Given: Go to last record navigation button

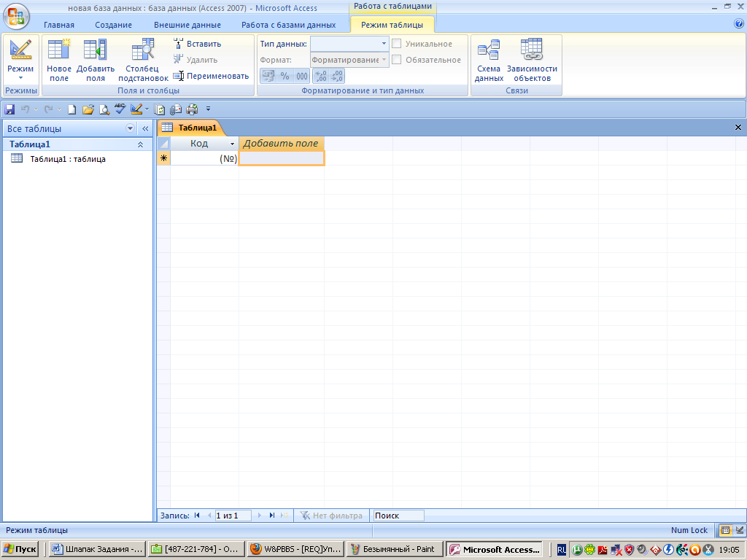Looking at the screenshot, I should click(x=272, y=516).
